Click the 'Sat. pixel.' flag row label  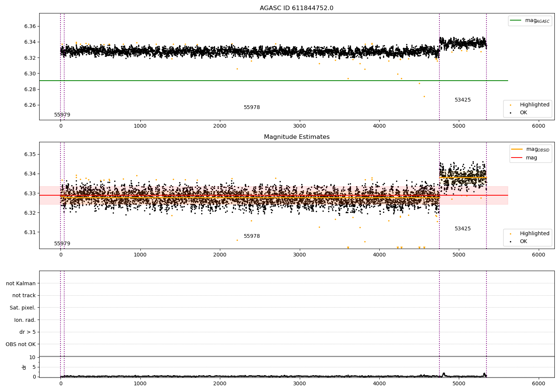[x=22, y=308]
